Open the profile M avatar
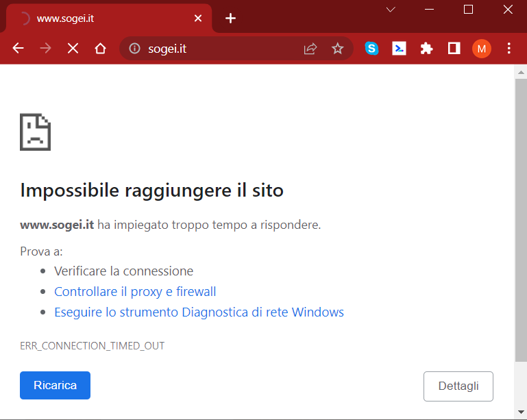This screenshot has height=420, width=527. click(x=481, y=49)
